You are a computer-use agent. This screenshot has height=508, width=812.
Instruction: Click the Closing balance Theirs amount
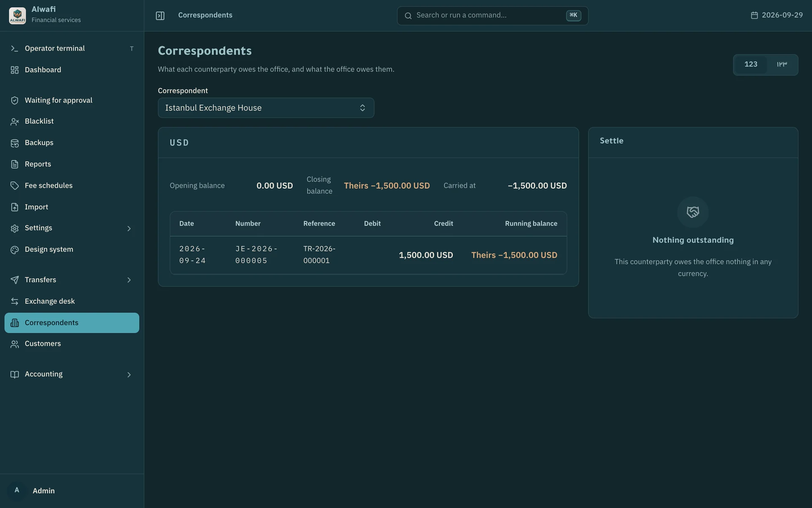[387, 186]
